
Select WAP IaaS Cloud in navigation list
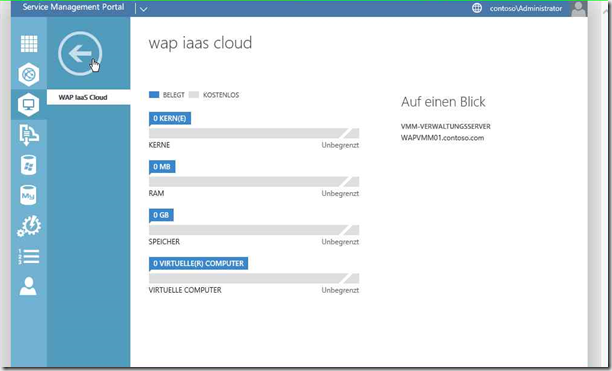pyautogui.click(x=89, y=97)
